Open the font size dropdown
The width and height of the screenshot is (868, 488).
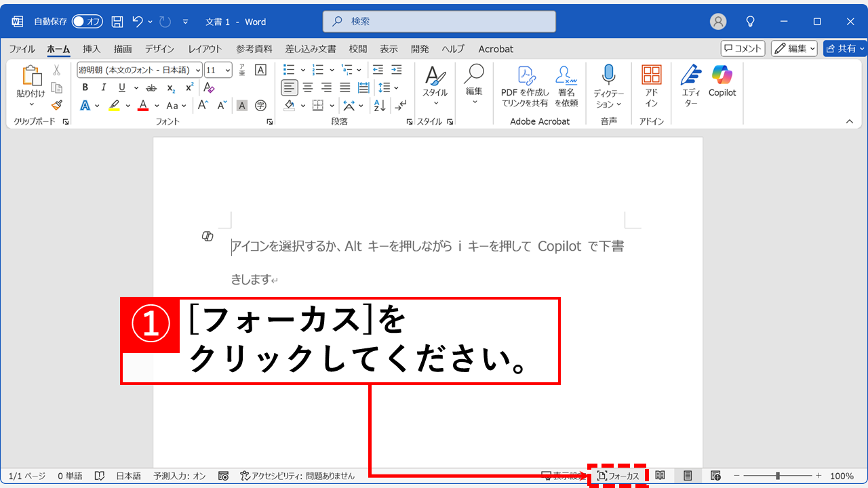click(x=219, y=70)
